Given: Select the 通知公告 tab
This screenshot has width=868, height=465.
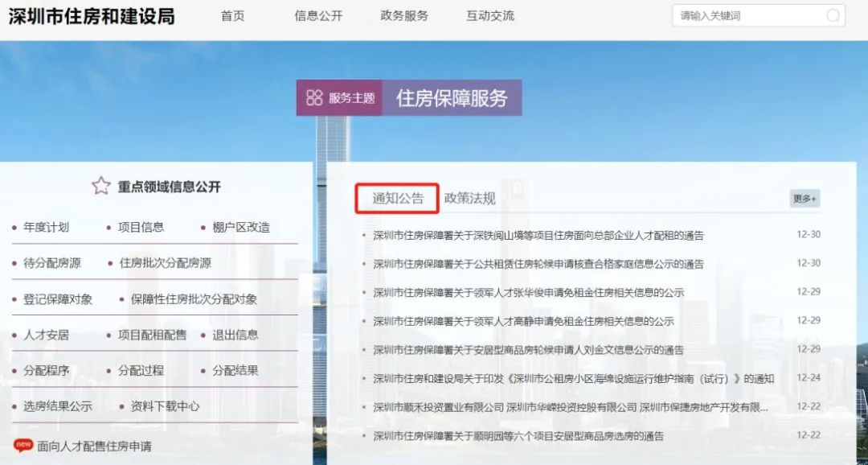Looking at the screenshot, I should [398, 198].
